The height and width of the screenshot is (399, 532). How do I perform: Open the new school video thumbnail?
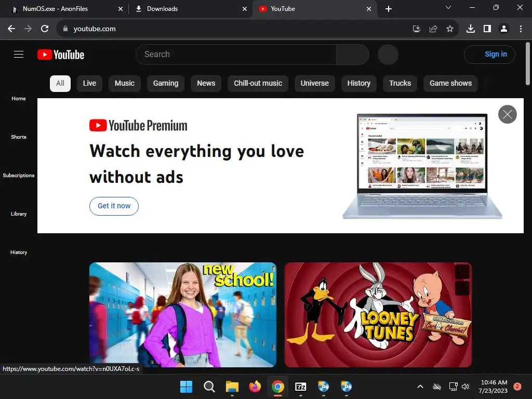click(x=183, y=314)
